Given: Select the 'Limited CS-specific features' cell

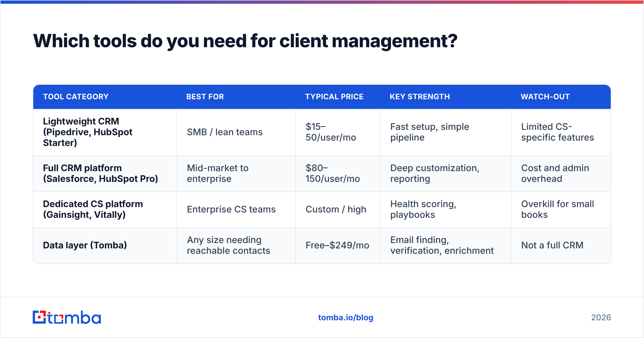Looking at the screenshot, I should (x=561, y=132).
